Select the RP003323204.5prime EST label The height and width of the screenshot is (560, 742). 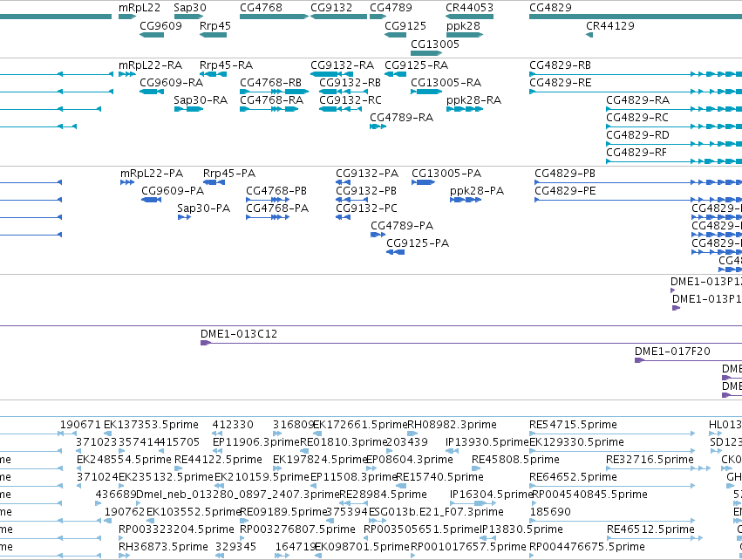click(x=176, y=529)
